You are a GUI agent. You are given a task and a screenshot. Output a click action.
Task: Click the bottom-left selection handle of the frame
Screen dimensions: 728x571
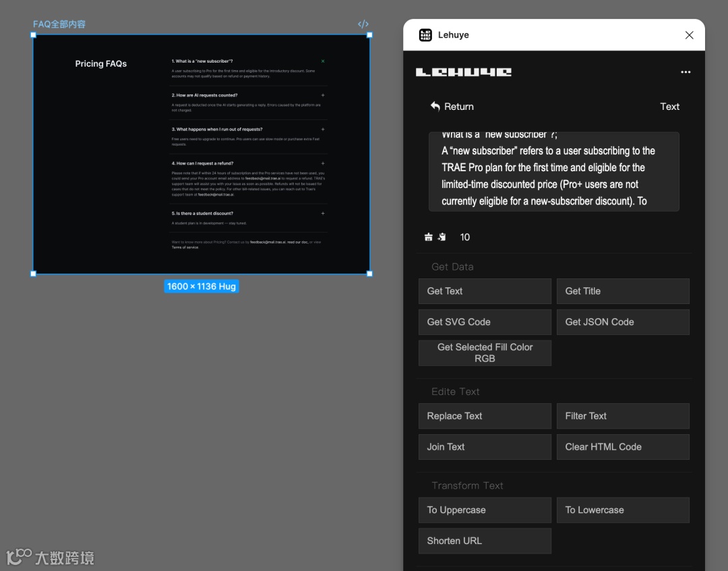(33, 274)
